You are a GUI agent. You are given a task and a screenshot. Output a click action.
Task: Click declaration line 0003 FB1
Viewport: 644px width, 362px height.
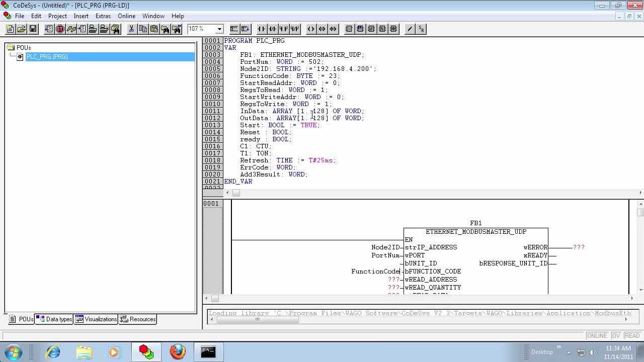(302, 55)
